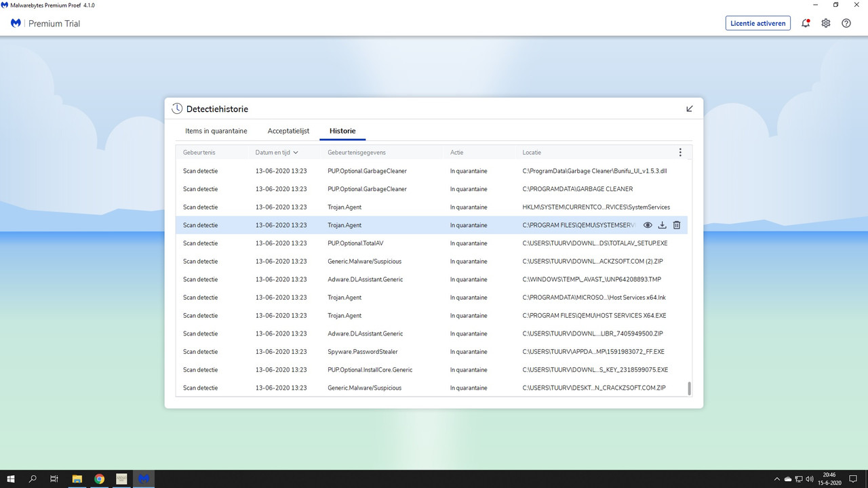Delete the highlighted Trojan.Agent entry
The height and width of the screenshot is (488, 868).
pyautogui.click(x=677, y=225)
